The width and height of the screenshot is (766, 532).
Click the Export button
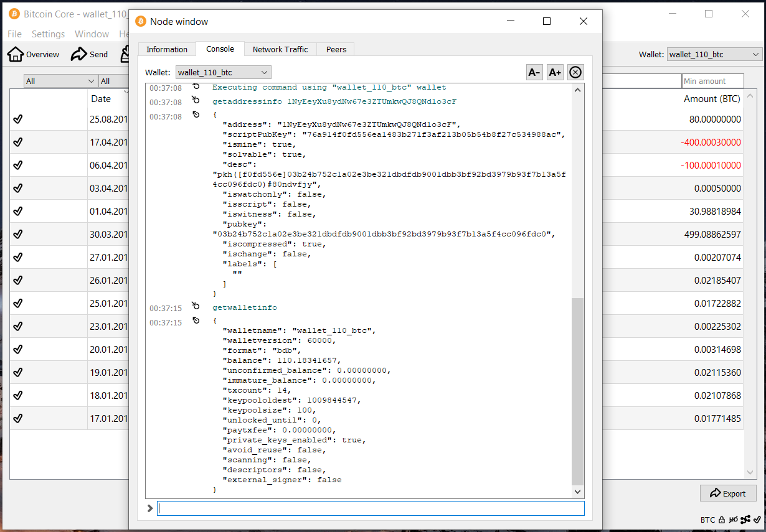click(728, 493)
